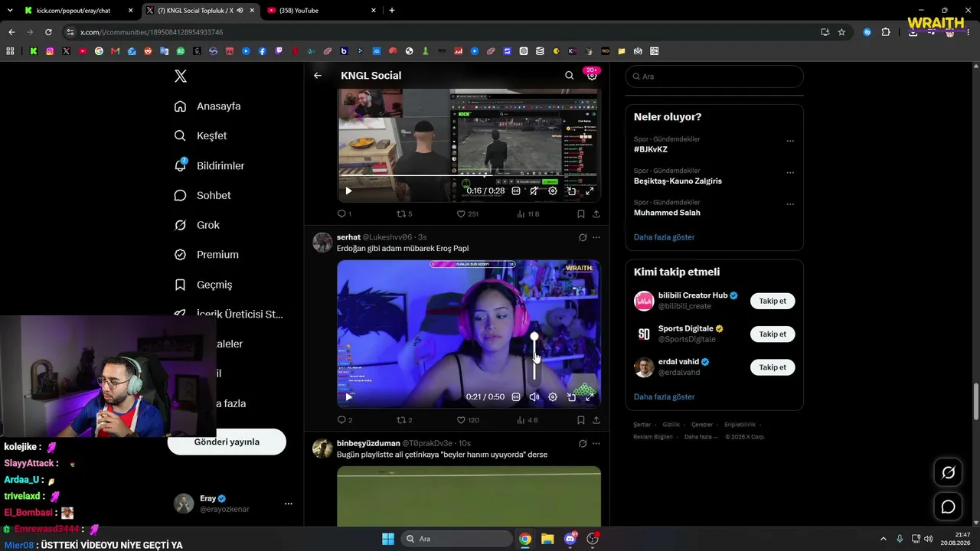980x551 pixels.
Task: Open the #BJKvKZ trend
Action: [x=651, y=149]
